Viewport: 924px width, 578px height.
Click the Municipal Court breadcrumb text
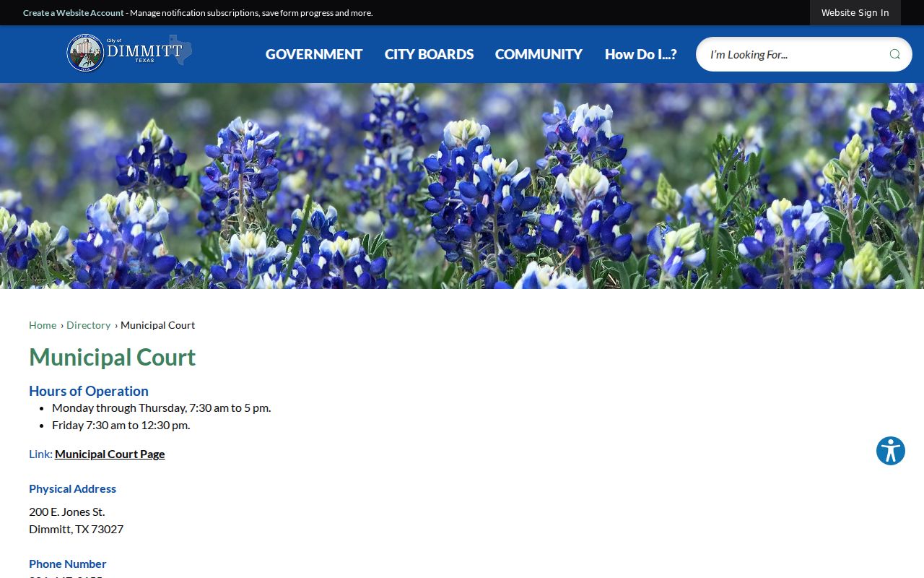(157, 325)
